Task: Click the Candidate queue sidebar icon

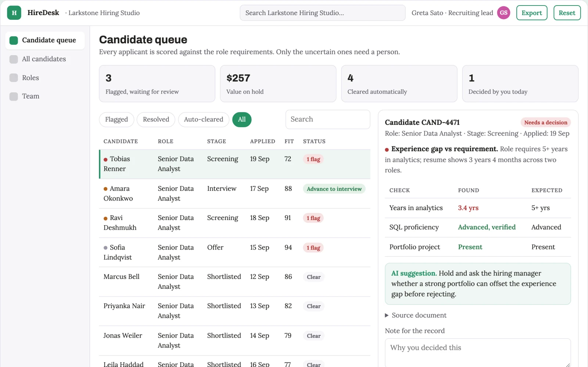Action: point(14,40)
